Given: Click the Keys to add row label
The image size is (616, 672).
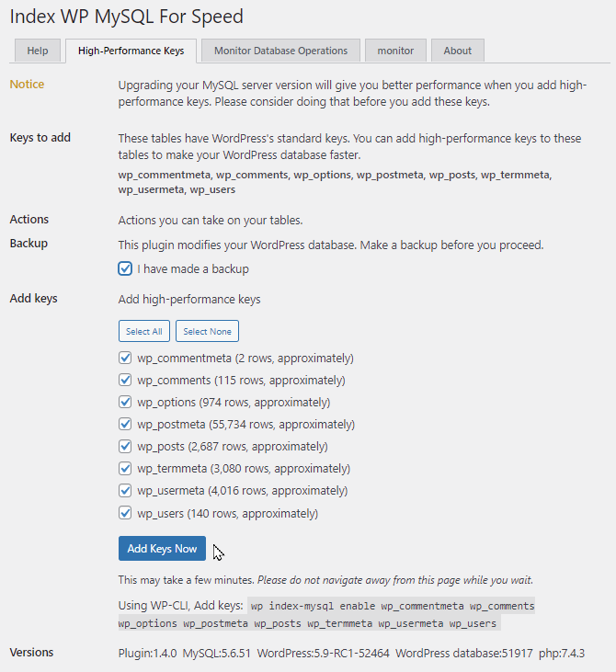Looking at the screenshot, I should [x=40, y=138].
